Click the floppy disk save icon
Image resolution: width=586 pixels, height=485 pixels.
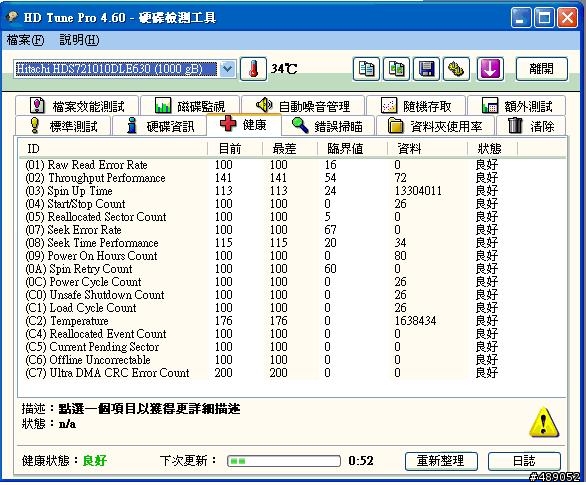(426, 69)
